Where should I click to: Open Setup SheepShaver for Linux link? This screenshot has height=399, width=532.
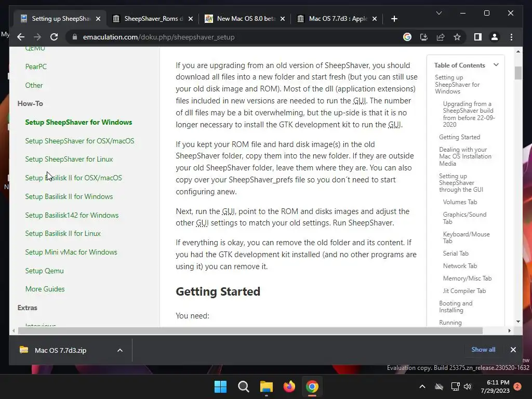coord(69,159)
